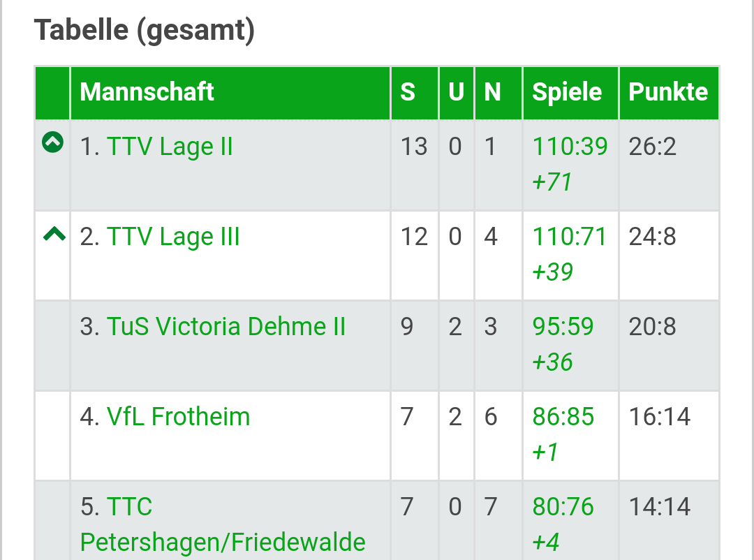Open the TTV Lage III team link
This screenshot has height=560, width=754.
click(x=173, y=237)
